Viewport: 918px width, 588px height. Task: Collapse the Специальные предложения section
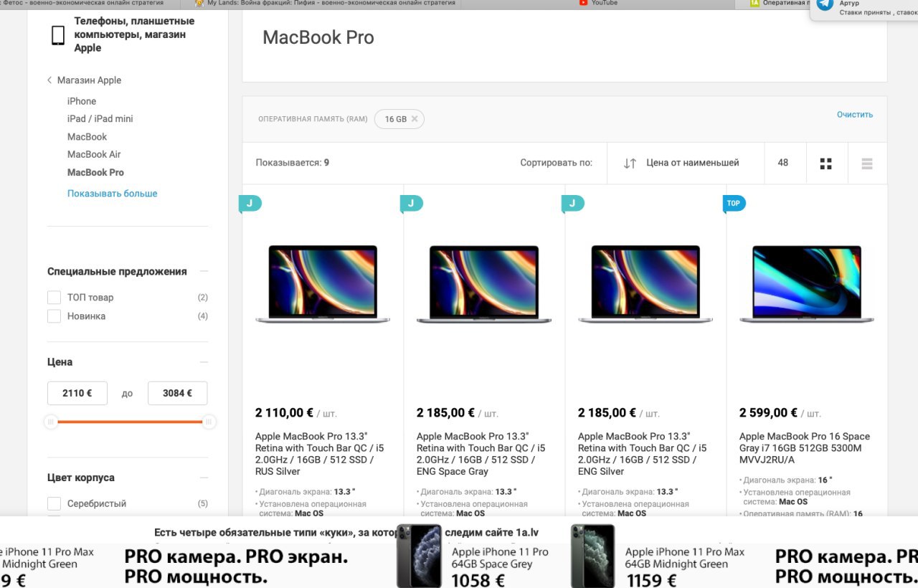click(x=204, y=271)
